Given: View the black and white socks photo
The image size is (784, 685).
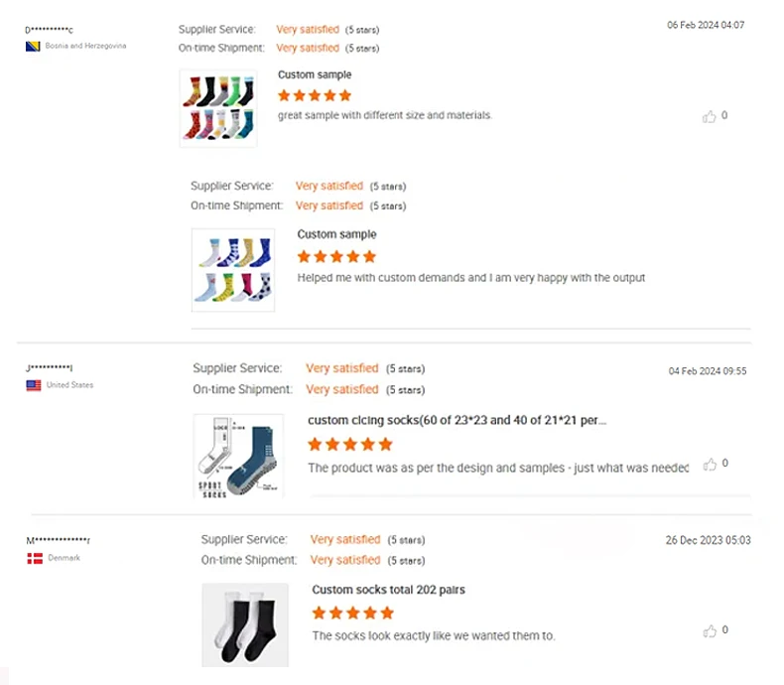Looking at the screenshot, I should tap(244, 624).
